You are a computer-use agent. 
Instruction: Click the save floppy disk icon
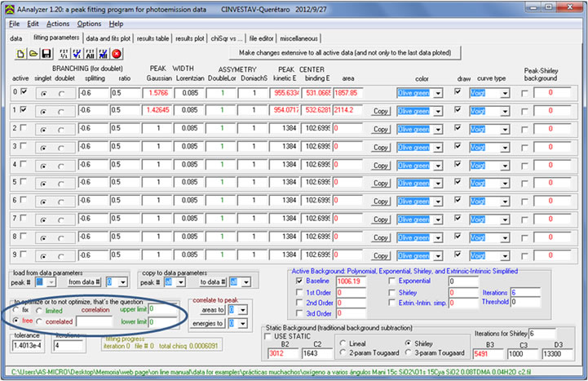pos(47,54)
